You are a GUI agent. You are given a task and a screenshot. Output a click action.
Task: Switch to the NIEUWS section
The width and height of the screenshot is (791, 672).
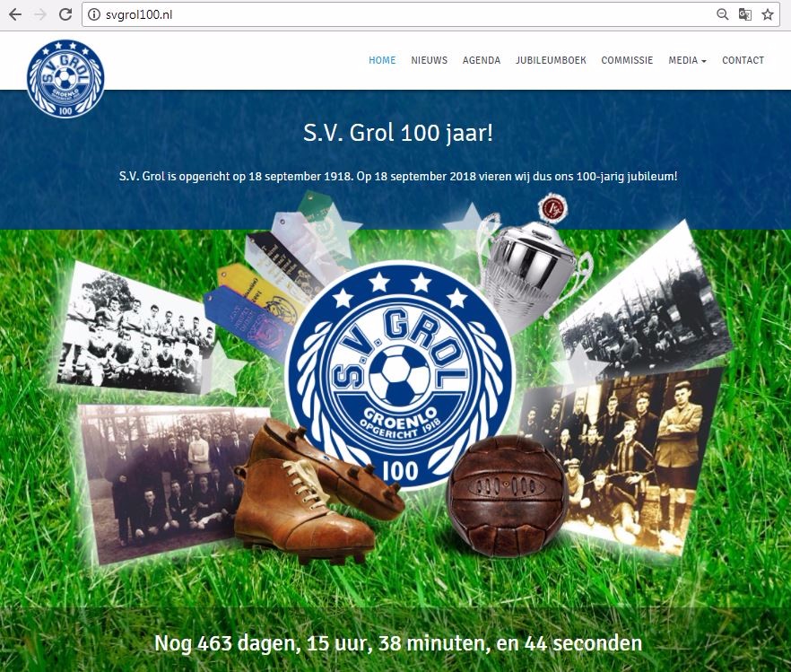tap(429, 60)
